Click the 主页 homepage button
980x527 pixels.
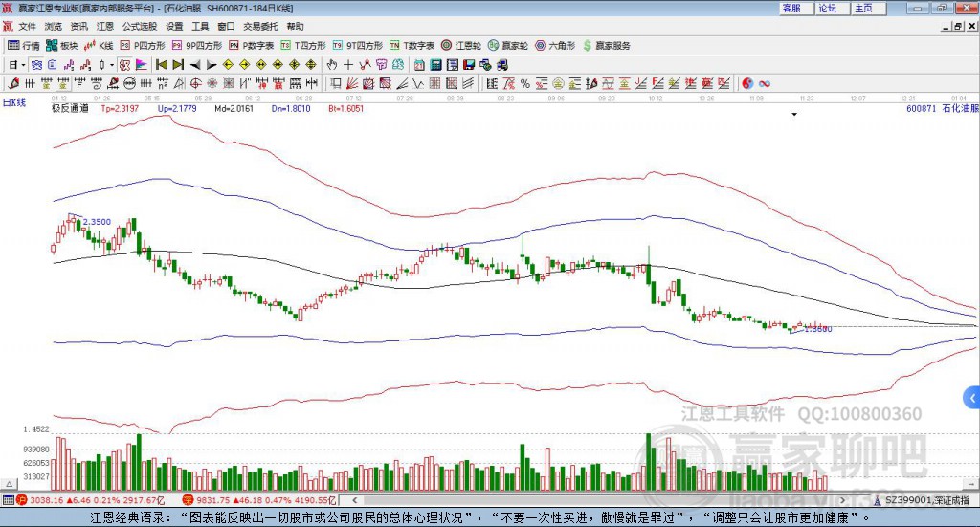pos(869,8)
